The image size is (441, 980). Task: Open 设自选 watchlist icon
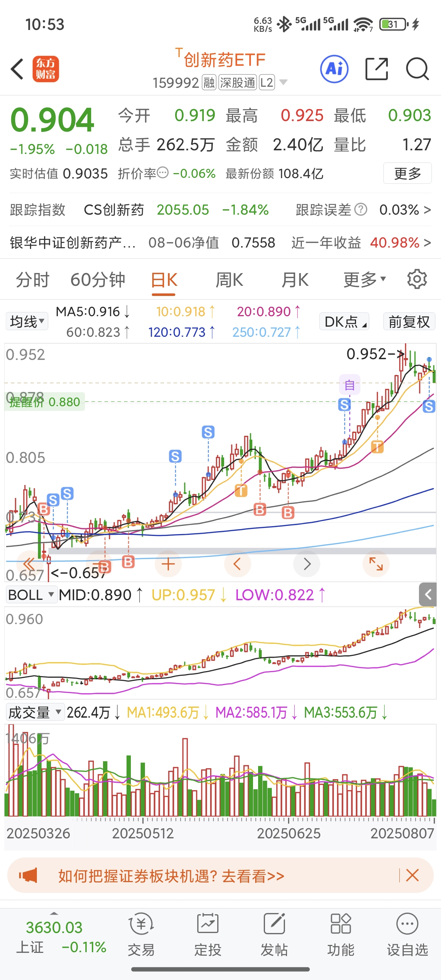407,935
